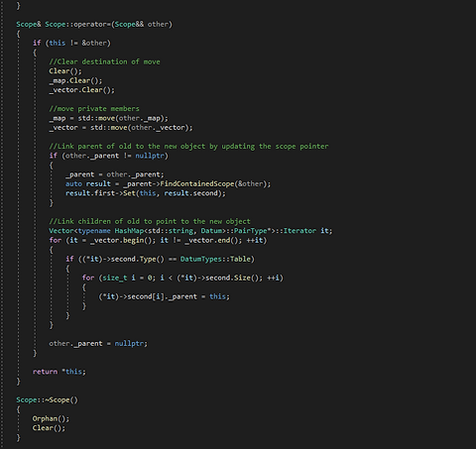This screenshot has height=449, width=476.
Task: Click the '_vector.Clear();' line
Action: (81, 90)
